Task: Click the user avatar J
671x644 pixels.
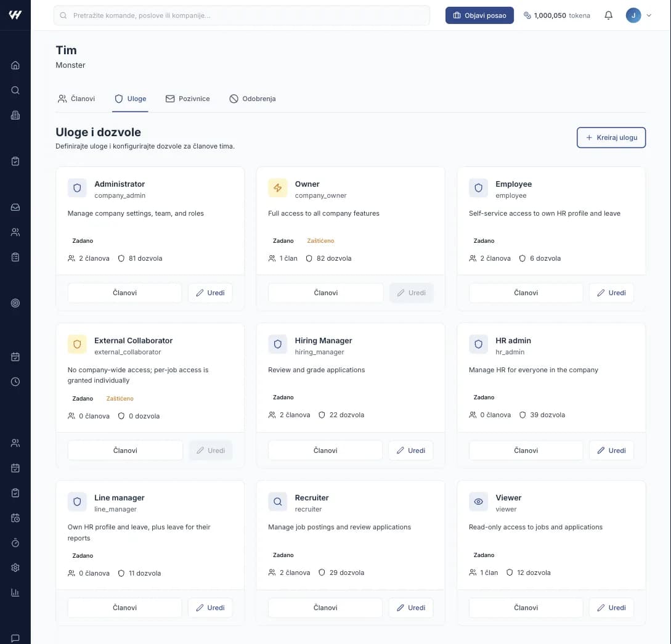Action: [x=633, y=15]
